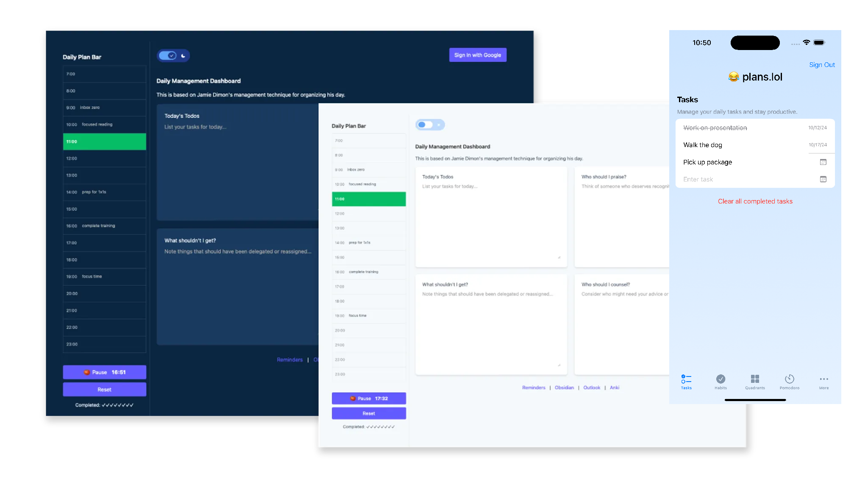
Task: Open the Quadrants grid icon
Action: pyautogui.click(x=755, y=379)
